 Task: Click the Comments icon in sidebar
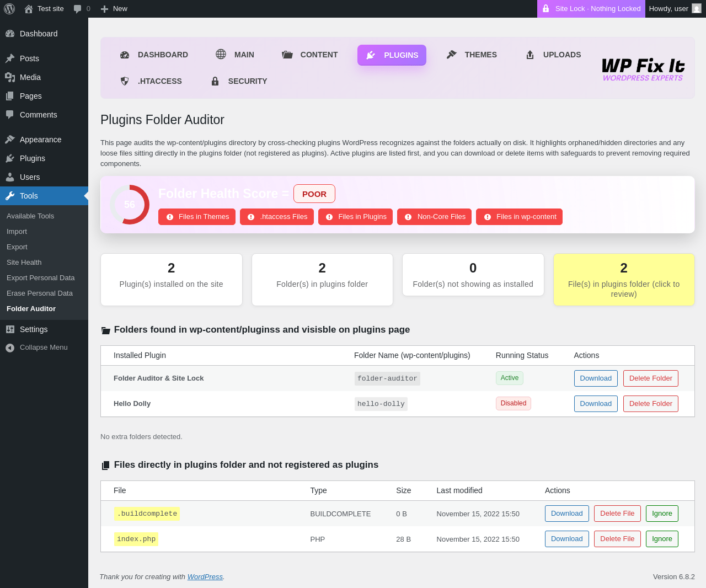[10, 115]
